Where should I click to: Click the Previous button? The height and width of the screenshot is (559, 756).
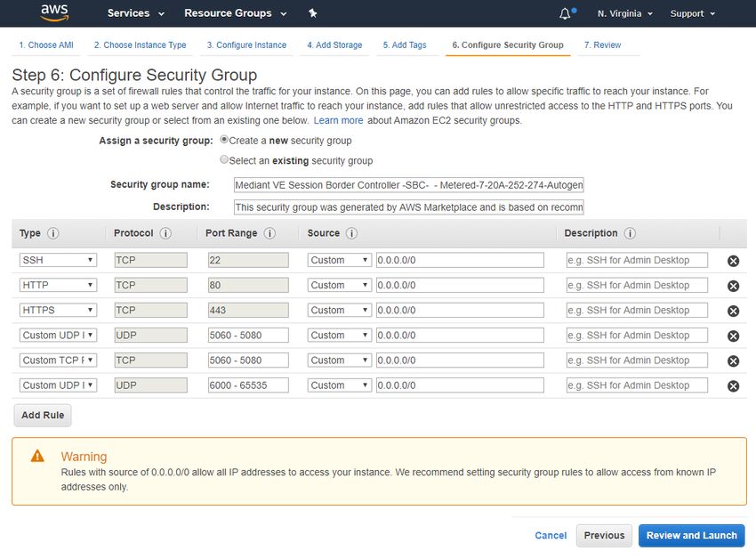[604, 535]
